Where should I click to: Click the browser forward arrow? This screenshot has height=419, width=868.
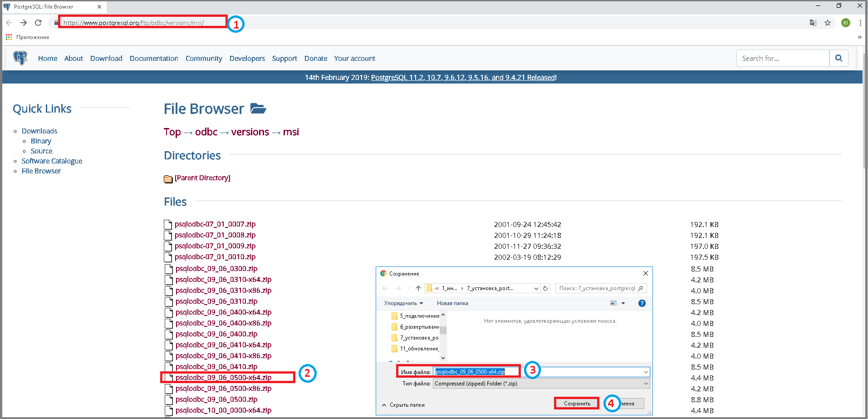click(x=24, y=23)
